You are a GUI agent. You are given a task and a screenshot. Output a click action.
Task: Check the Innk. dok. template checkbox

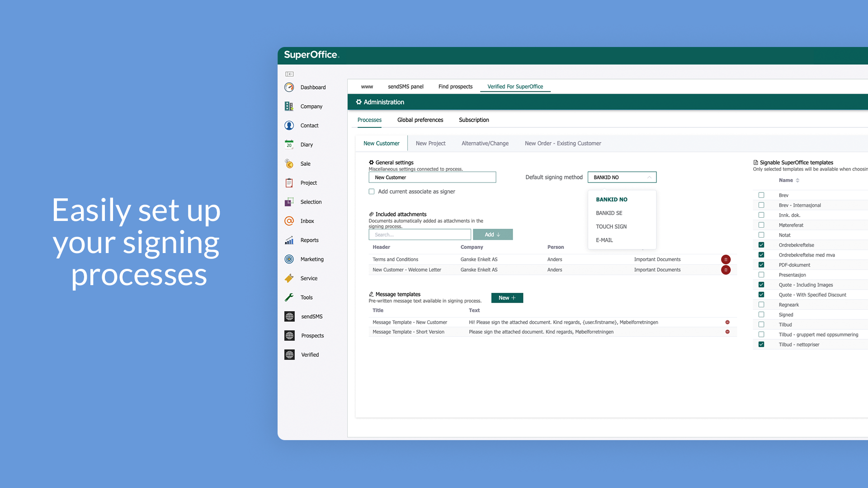pos(761,215)
